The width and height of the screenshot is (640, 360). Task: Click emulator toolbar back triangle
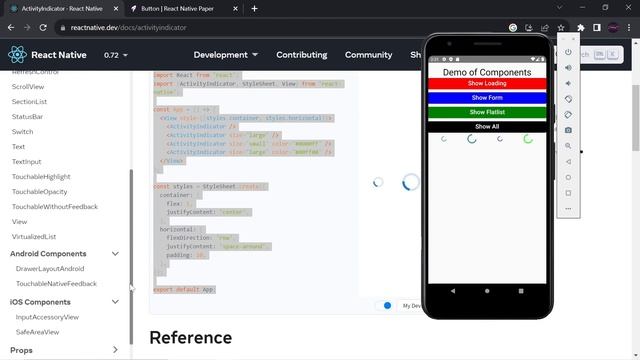coord(568,162)
